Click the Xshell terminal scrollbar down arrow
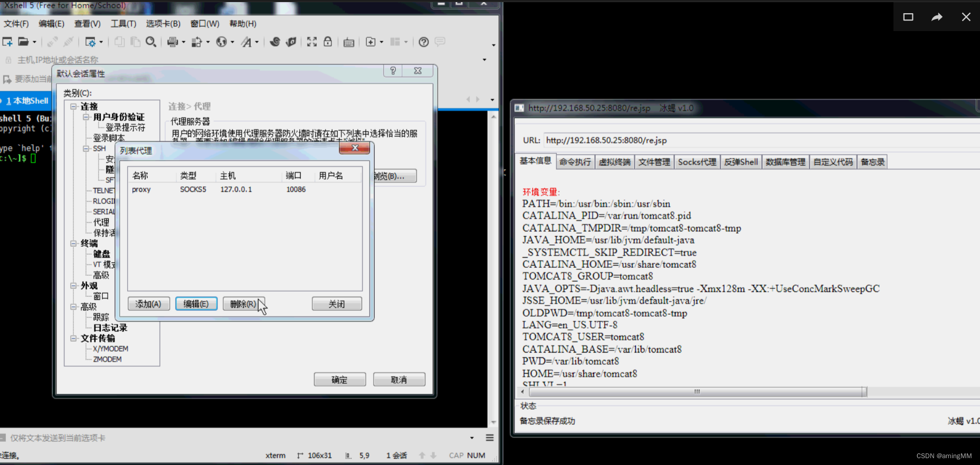 (x=494, y=422)
